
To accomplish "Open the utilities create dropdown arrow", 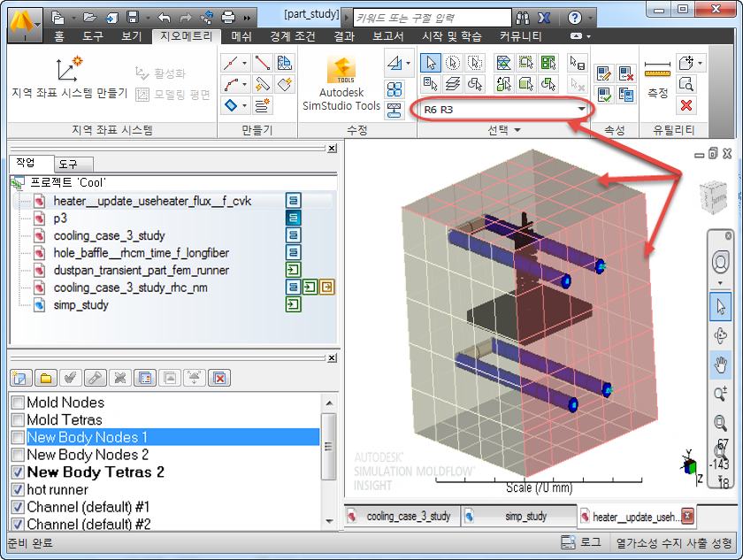I will [700, 63].
